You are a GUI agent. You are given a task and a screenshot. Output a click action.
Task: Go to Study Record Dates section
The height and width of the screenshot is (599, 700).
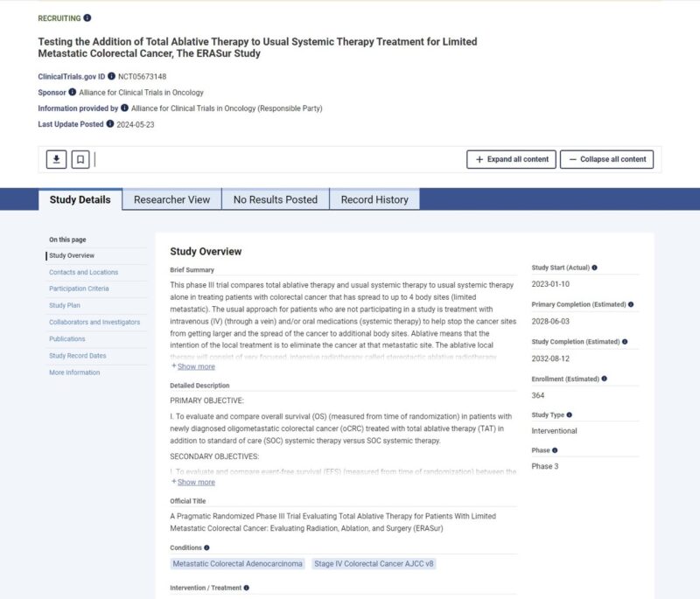[x=77, y=356]
